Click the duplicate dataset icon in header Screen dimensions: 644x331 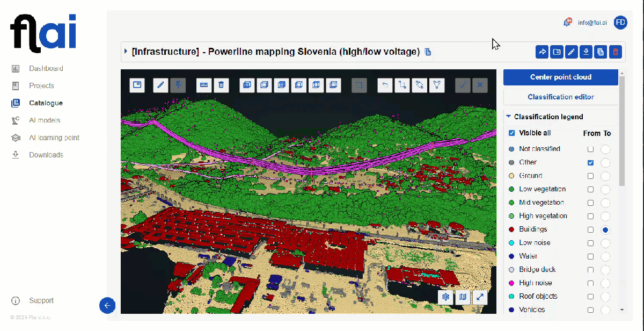tap(601, 52)
